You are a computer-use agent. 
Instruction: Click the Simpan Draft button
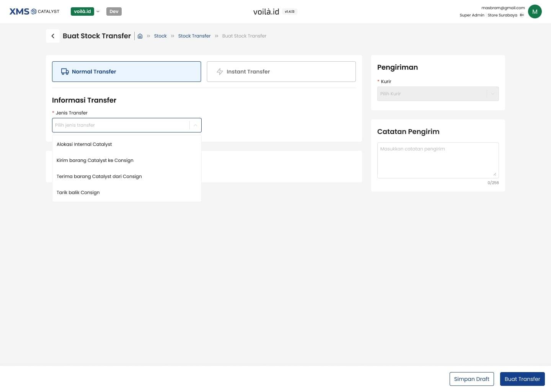pyautogui.click(x=472, y=379)
